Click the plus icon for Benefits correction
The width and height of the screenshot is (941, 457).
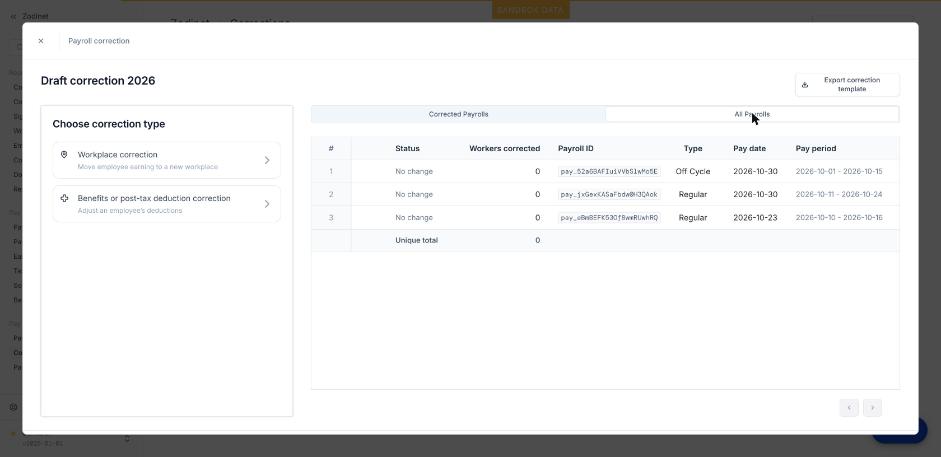click(x=64, y=198)
